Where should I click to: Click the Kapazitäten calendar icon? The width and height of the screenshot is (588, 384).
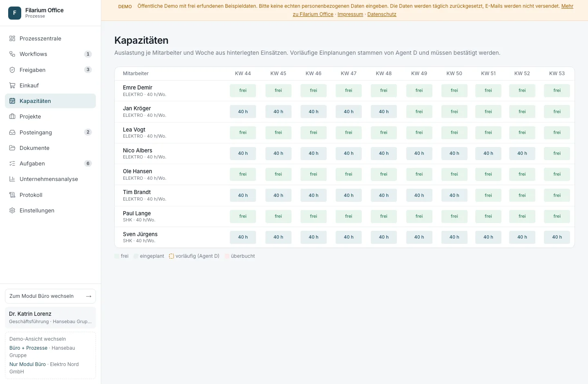[12, 101]
